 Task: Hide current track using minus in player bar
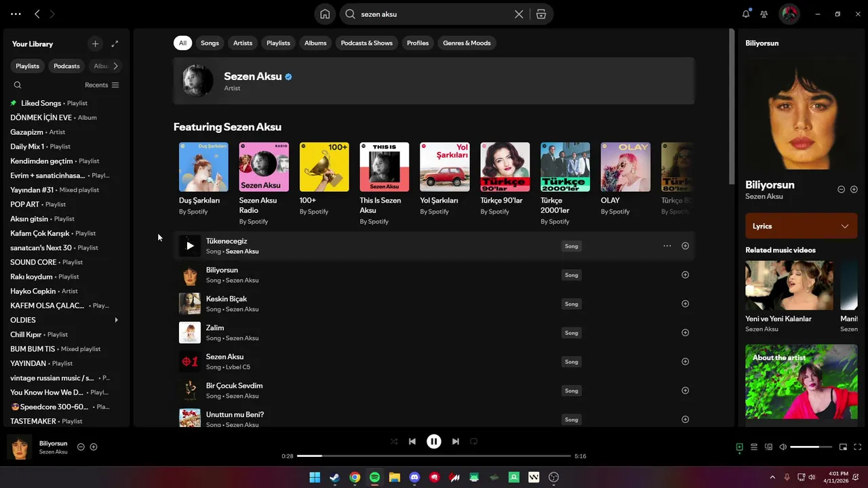(81, 447)
